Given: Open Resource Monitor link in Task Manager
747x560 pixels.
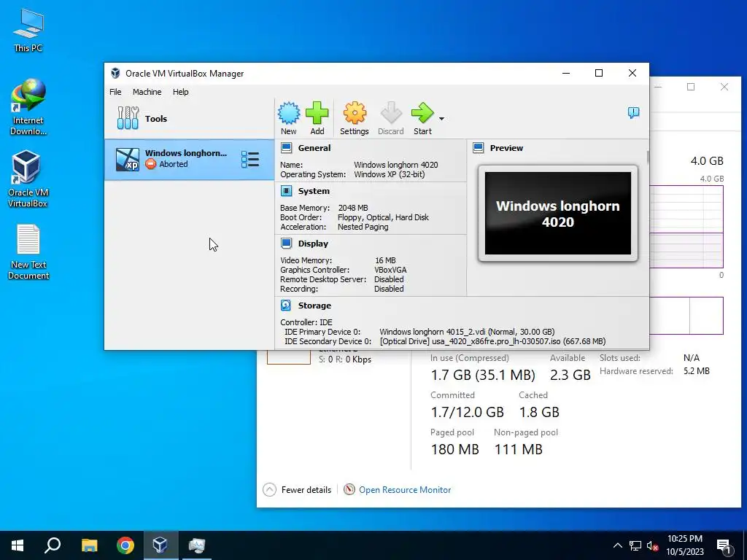Looking at the screenshot, I should [404, 489].
